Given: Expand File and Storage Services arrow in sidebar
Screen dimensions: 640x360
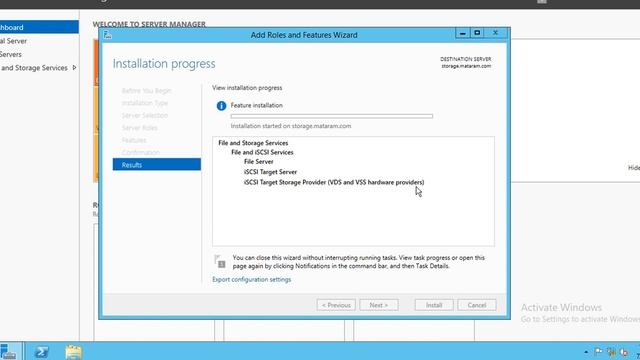Looking at the screenshot, I should 74,68.
